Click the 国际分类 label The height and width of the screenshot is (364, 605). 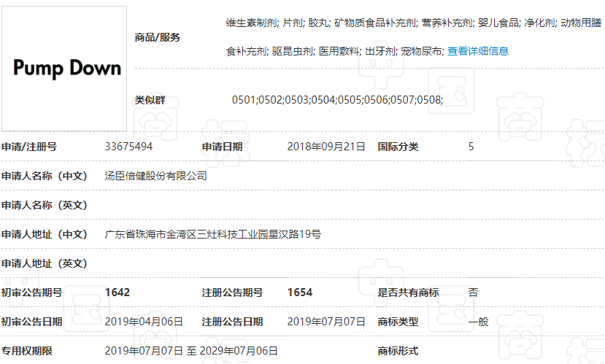click(x=398, y=147)
